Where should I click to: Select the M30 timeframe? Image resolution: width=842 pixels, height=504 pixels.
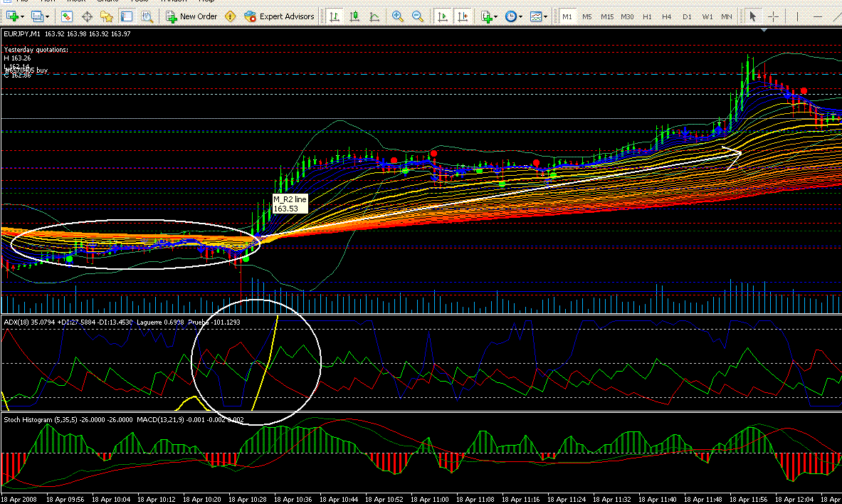(x=627, y=16)
